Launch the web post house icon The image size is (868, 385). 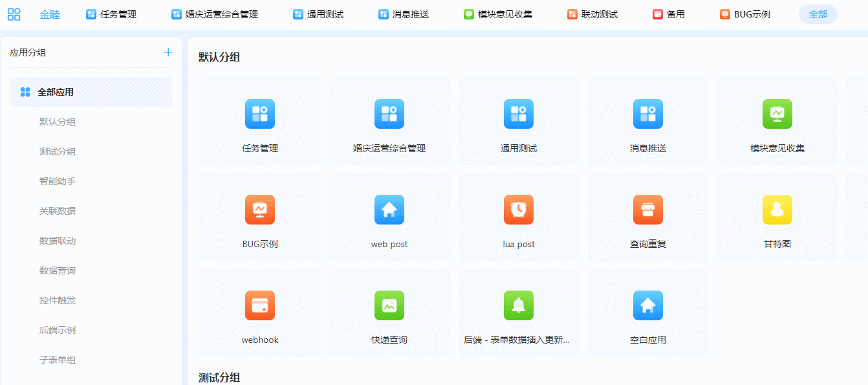tap(389, 210)
